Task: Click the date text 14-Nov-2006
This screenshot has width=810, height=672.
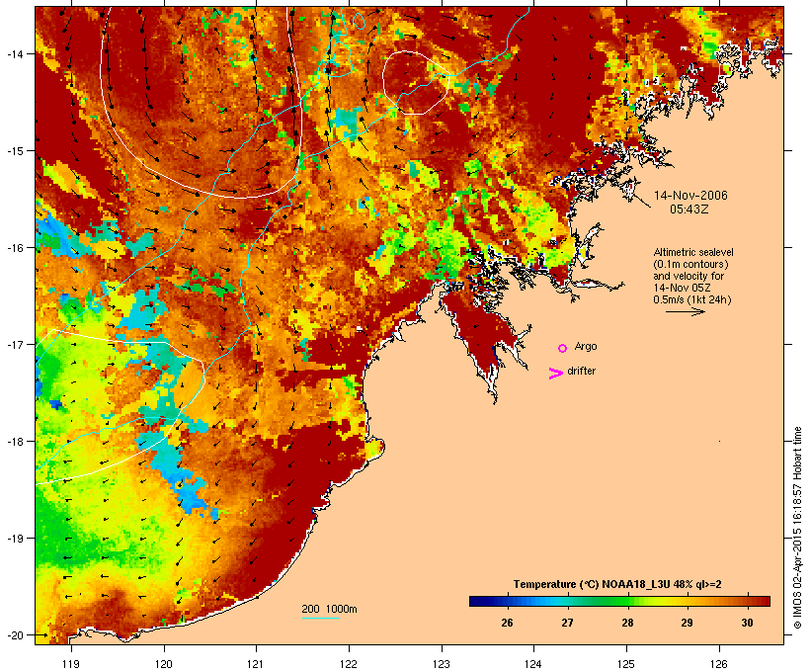Action: [x=690, y=196]
